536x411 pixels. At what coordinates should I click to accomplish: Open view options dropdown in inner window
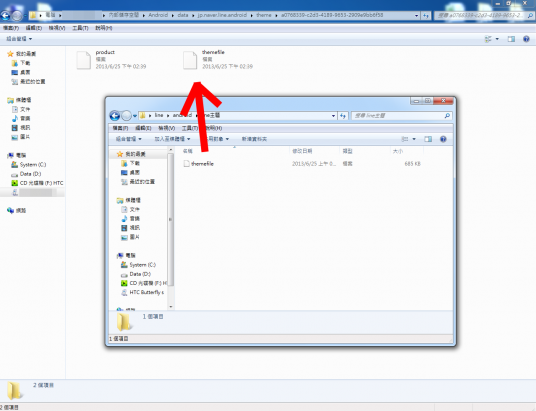click(x=414, y=139)
